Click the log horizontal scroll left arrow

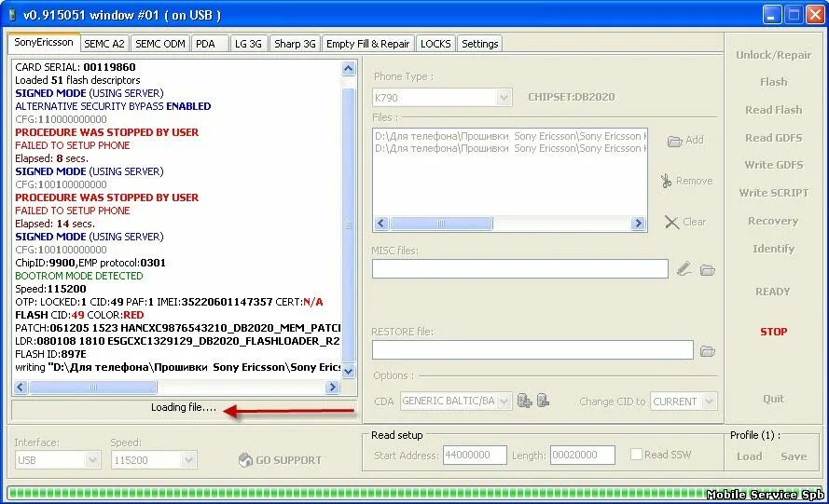[x=21, y=388]
